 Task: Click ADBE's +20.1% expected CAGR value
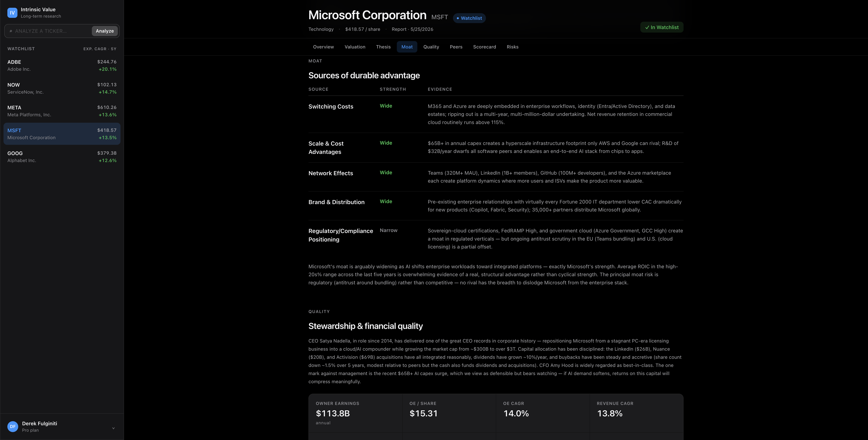tap(108, 69)
